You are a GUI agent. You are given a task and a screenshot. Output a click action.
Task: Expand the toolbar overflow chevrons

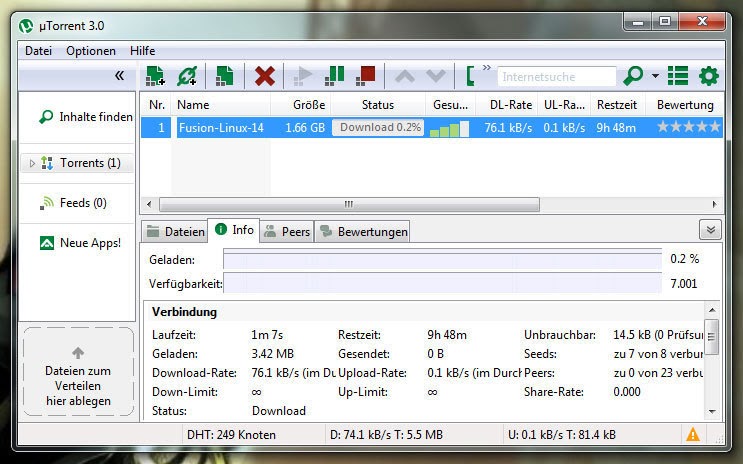[x=487, y=68]
